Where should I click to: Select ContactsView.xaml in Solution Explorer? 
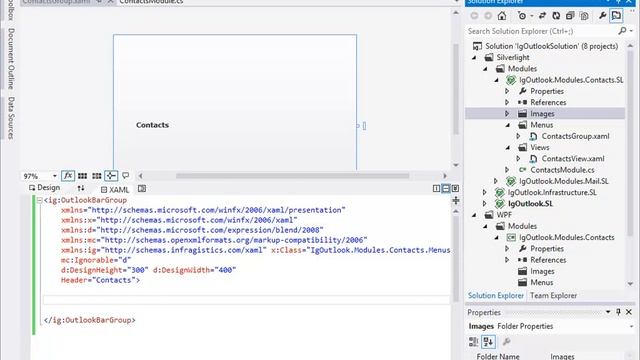tap(573, 159)
